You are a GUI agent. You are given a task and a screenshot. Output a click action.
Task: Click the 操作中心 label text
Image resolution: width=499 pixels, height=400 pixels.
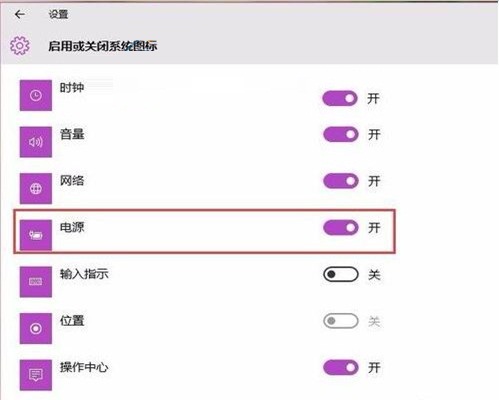[84, 367]
